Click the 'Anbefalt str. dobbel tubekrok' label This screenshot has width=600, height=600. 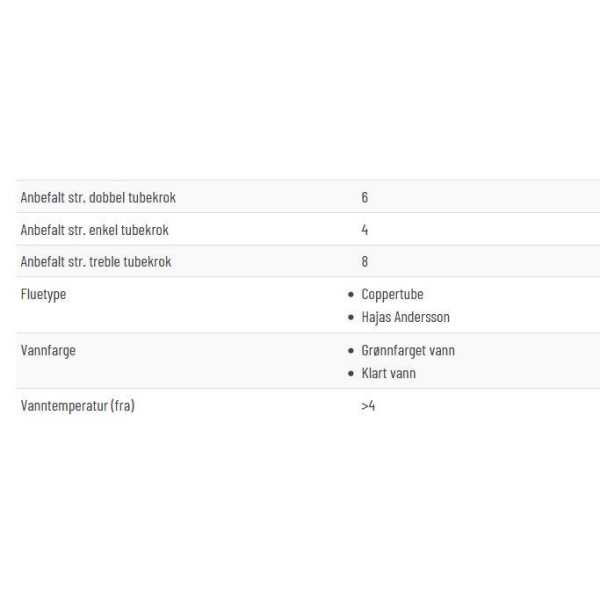(98, 197)
